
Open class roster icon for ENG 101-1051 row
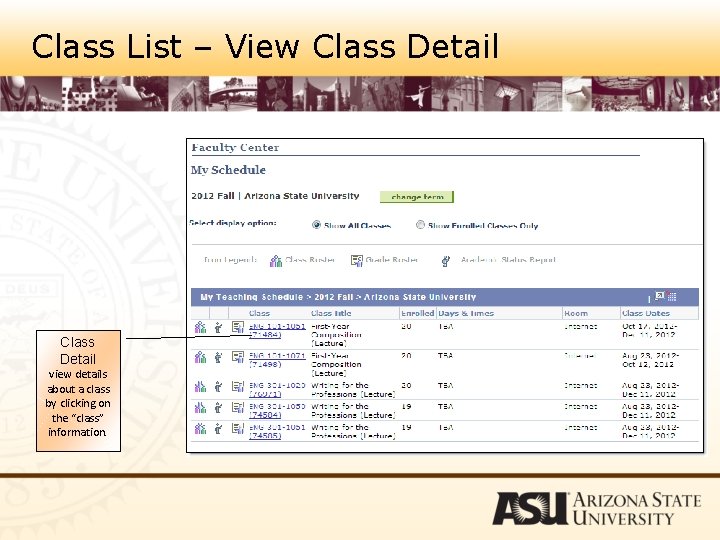200,327
